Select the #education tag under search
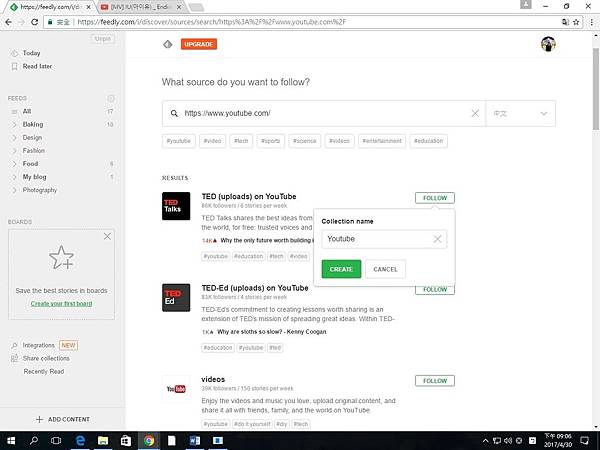This screenshot has height=450, width=600. pos(428,141)
